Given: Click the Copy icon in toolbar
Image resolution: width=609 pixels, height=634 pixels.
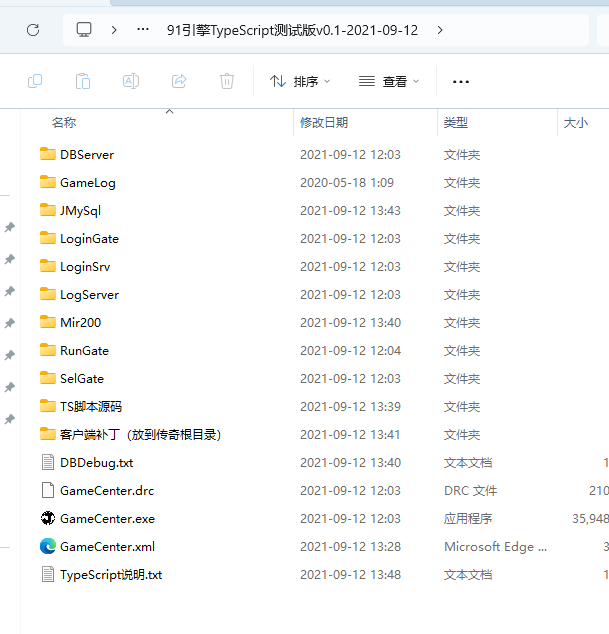Looking at the screenshot, I should click(x=35, y=81).
